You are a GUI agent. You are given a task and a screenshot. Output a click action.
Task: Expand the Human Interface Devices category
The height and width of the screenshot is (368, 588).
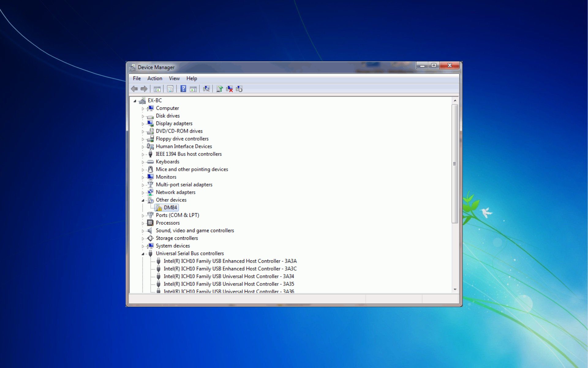(x=143, y=147)
